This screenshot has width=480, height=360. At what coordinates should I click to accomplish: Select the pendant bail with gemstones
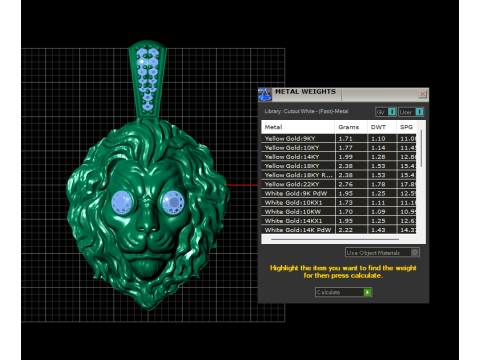click(148, 79)
